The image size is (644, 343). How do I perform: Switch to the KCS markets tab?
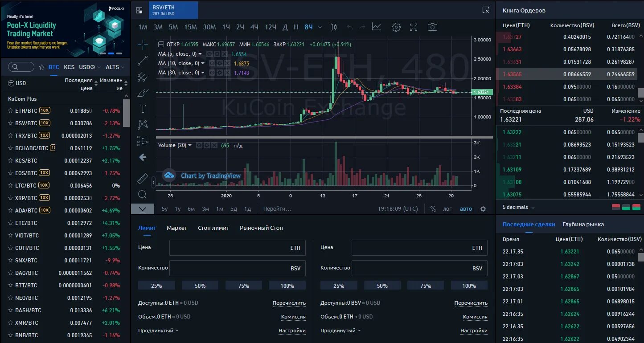[x=69, y=67]
